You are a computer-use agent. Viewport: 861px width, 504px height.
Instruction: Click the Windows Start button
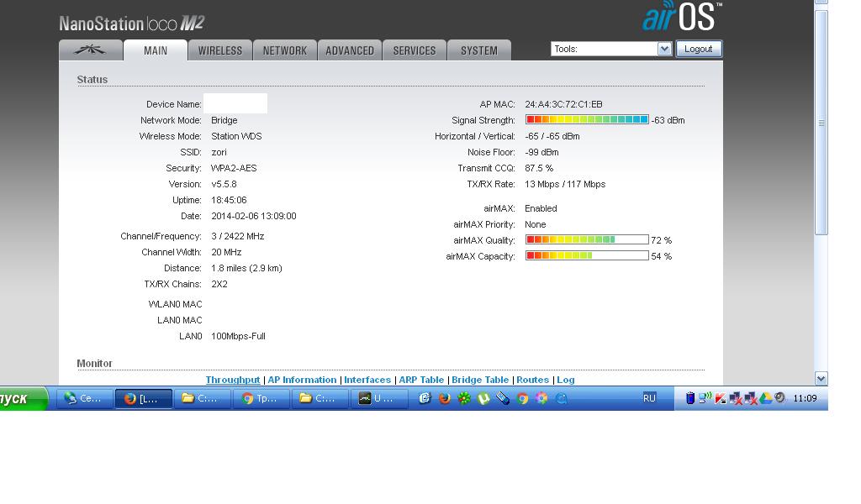pos(23,398)
